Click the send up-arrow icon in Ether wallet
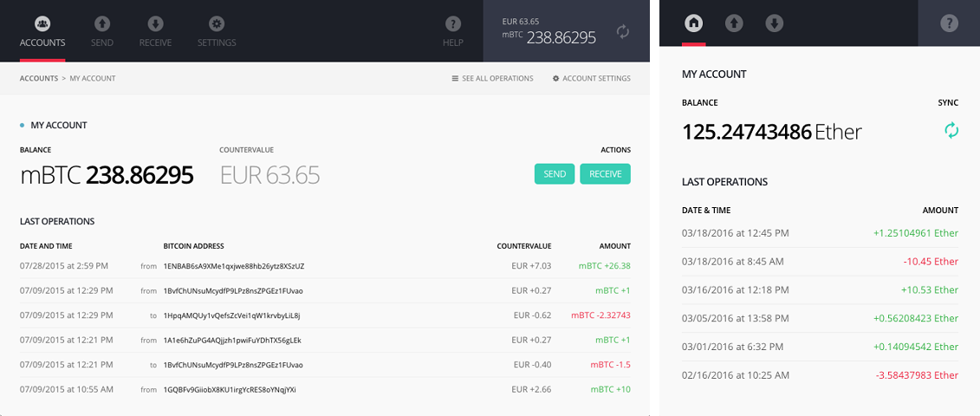This screenshot has height=416, width=980. (x=734, y=23)
